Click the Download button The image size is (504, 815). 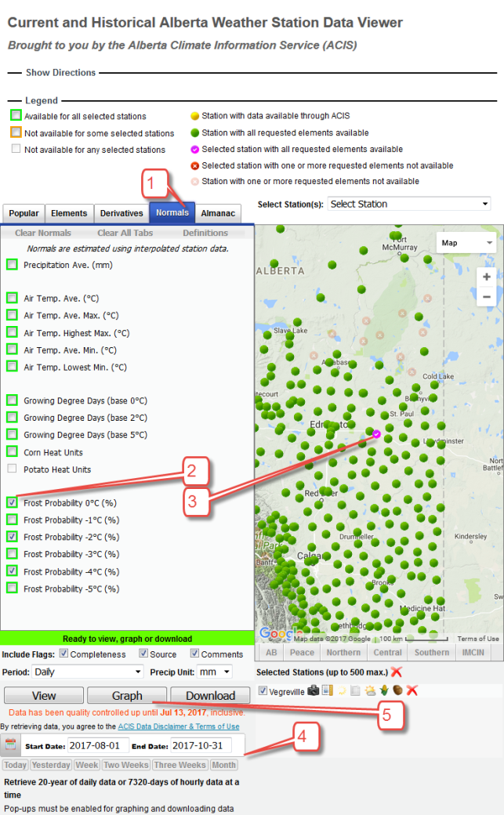[x=210, y=695]
